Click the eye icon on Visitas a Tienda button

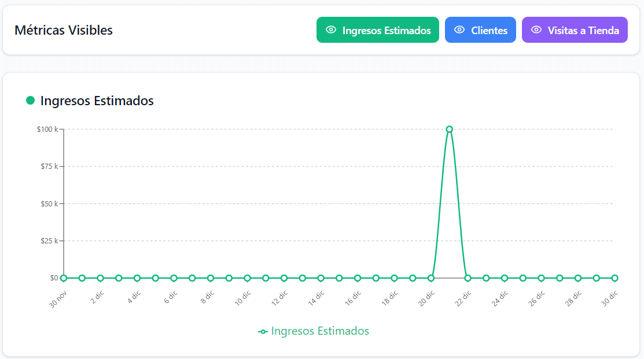535,30
